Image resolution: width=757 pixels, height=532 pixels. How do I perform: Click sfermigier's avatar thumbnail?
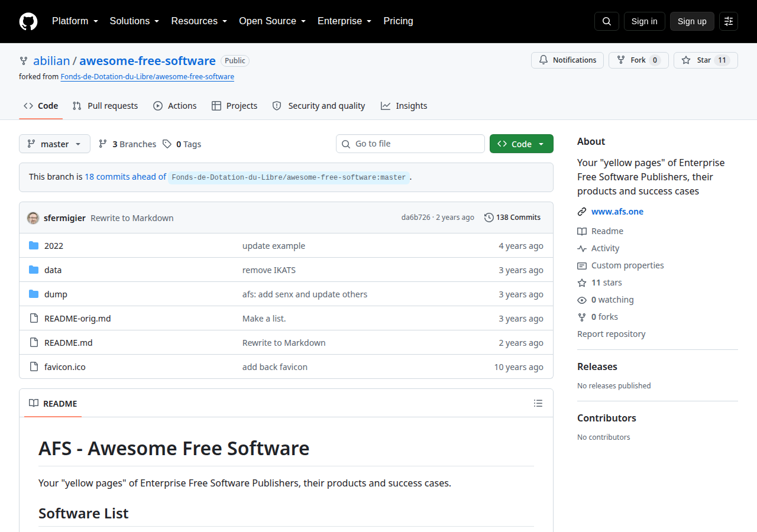33,218
